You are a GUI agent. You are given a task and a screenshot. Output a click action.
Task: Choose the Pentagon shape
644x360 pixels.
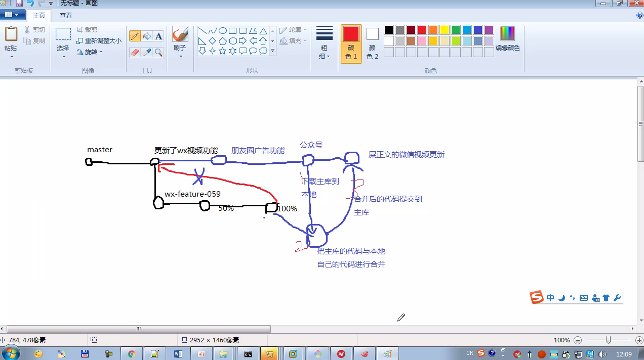coord(223,41)
